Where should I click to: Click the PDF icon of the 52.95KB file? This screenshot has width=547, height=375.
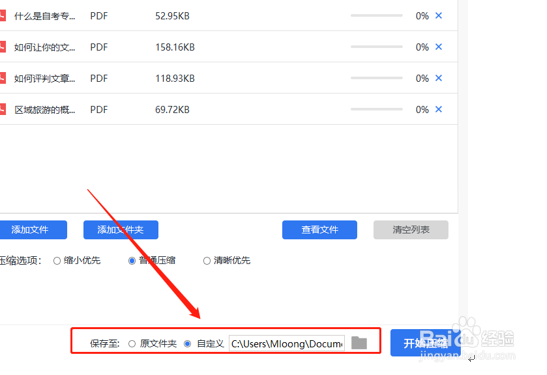pyautogui.click(x=2, y=16)
